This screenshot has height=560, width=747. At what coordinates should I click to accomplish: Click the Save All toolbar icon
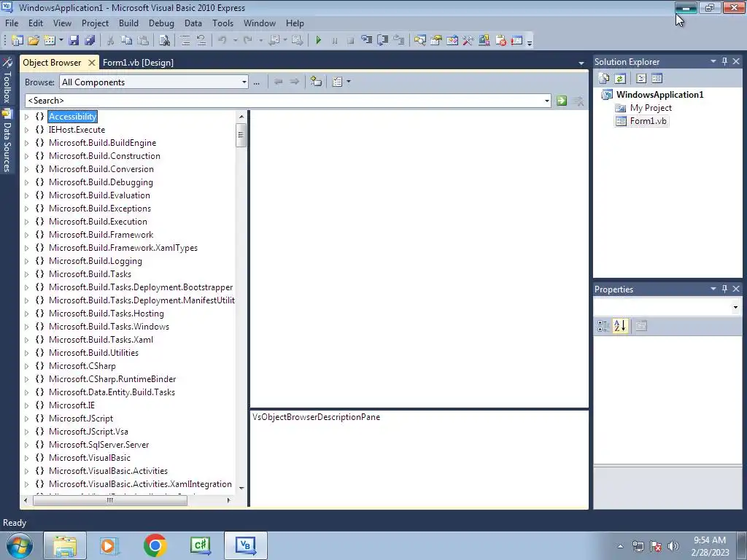pos(90,41)
